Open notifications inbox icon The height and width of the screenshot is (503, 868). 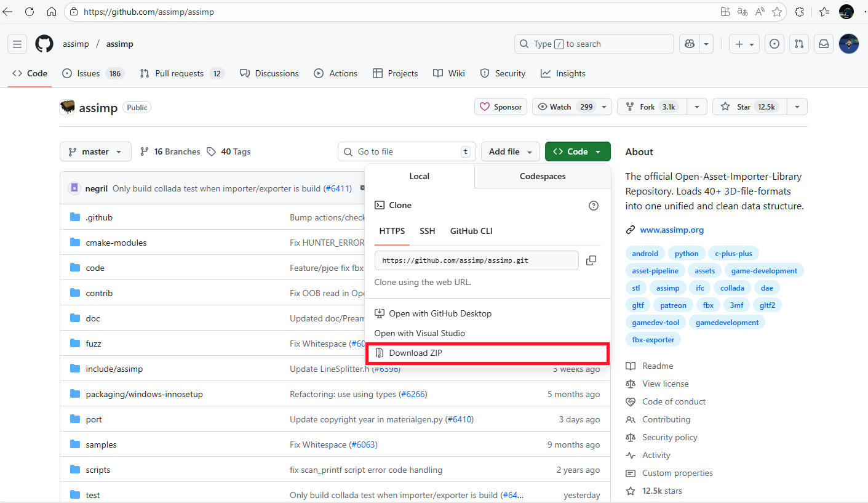point(823,44)
